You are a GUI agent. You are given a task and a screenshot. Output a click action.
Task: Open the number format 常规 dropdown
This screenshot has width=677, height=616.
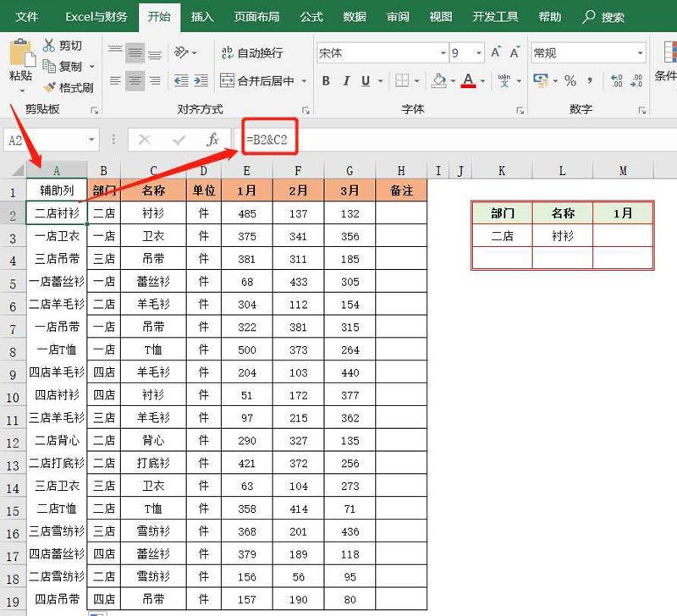pyautogui.click(x=641, y=53)
